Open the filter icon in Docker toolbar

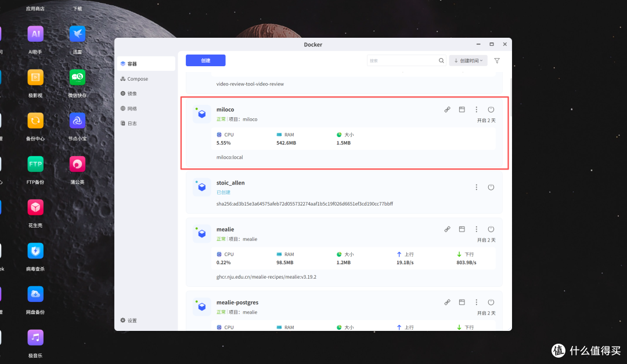tap(497, 61)
